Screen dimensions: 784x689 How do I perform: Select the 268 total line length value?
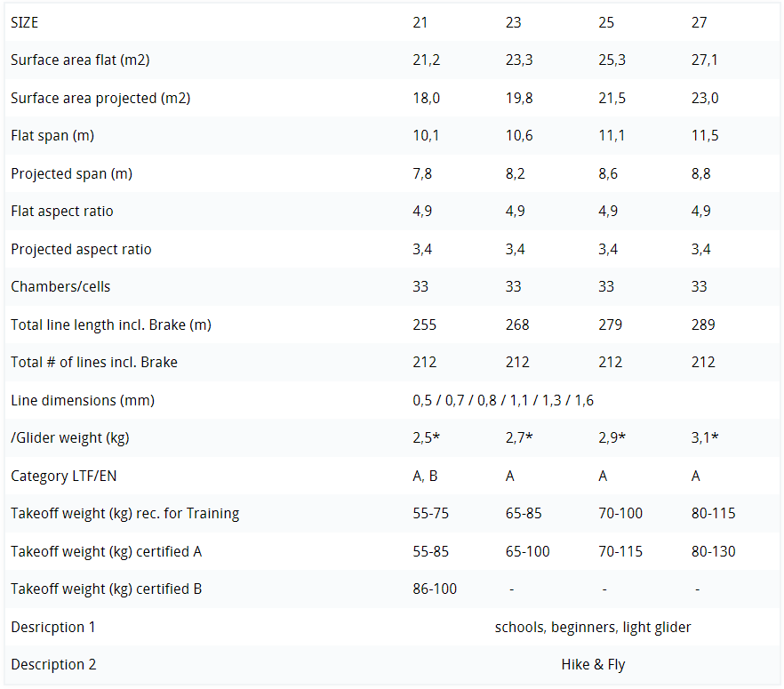coord(517,324)
